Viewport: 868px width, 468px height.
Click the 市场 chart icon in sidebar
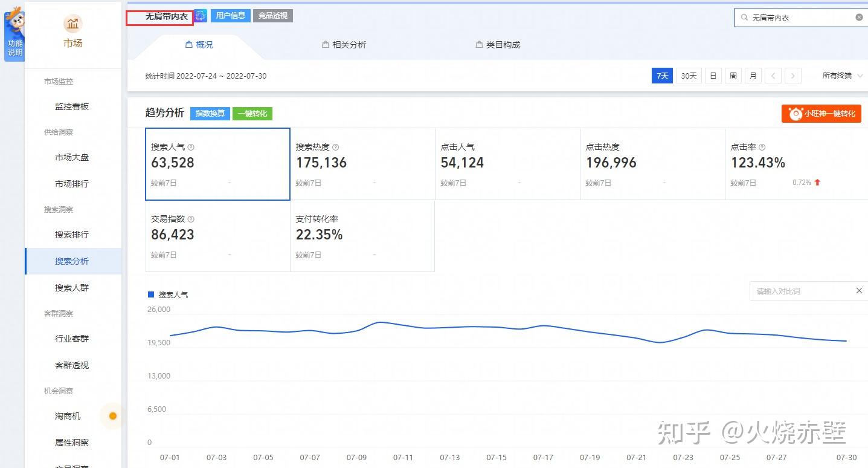tap(73, 24)
